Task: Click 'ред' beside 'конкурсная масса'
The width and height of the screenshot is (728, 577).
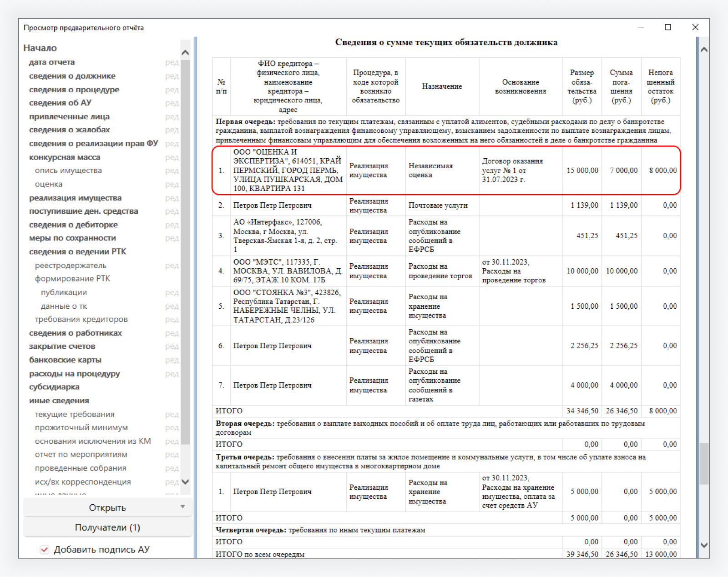Action: tap(172, 157)
